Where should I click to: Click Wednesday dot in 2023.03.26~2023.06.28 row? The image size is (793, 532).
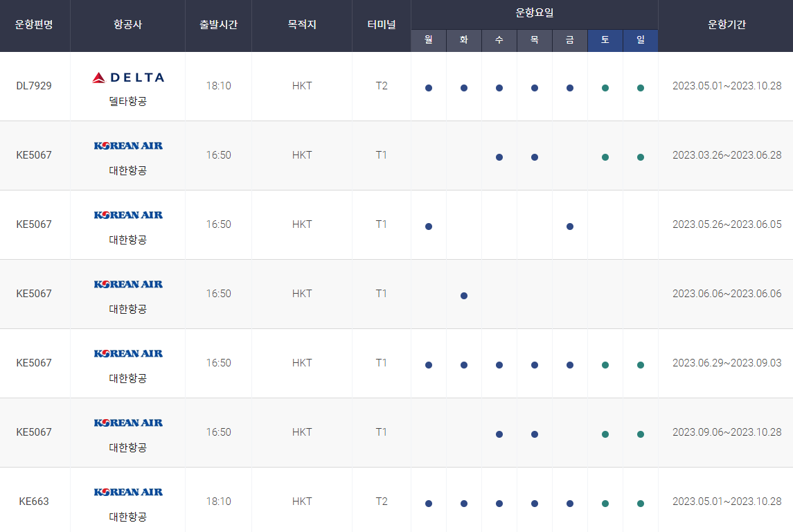[499, 157]
